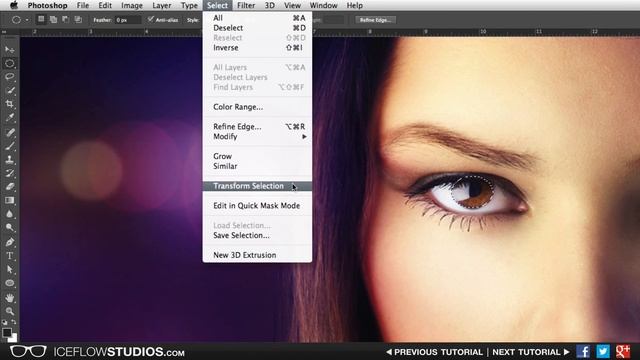Image resolution: width=640 pixels, height=360 pixels.
Task: Open the Image menu
Action: pos(132,5)
